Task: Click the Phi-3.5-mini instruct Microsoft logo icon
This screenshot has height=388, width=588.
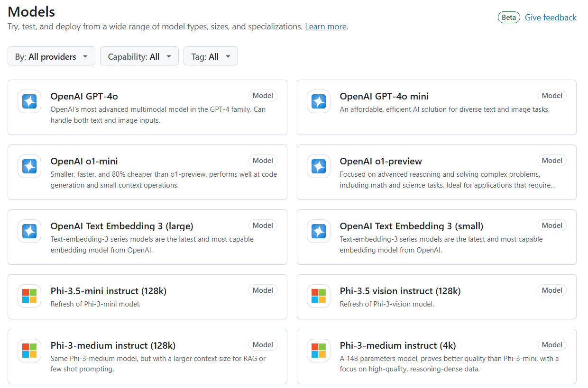Action: coord(29,296)
